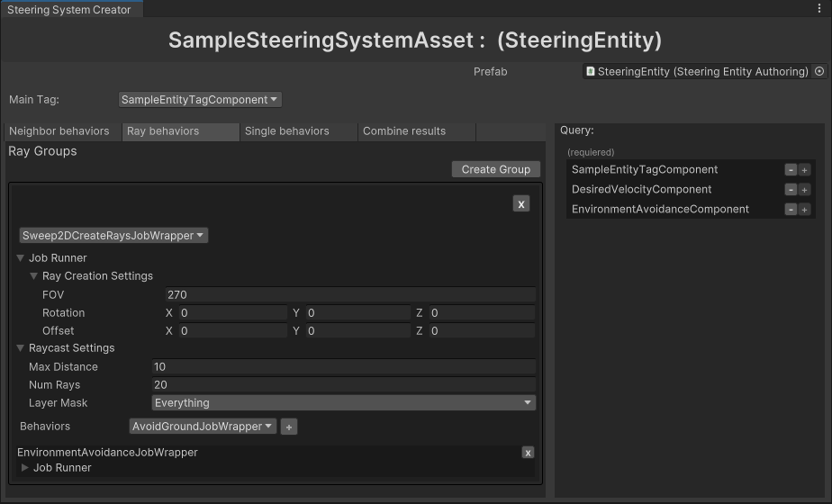Click the Create Group button
Image resolution: width=832 pixels, height=504 pixels.
pos(495,169)
